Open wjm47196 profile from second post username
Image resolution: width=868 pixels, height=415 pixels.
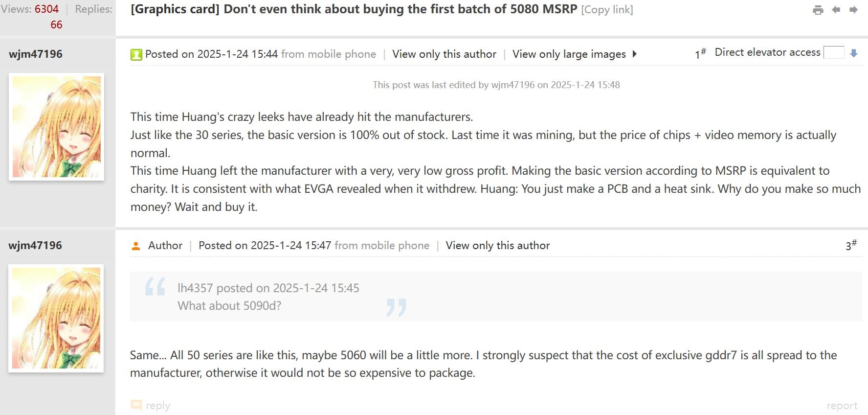(35, 245)
